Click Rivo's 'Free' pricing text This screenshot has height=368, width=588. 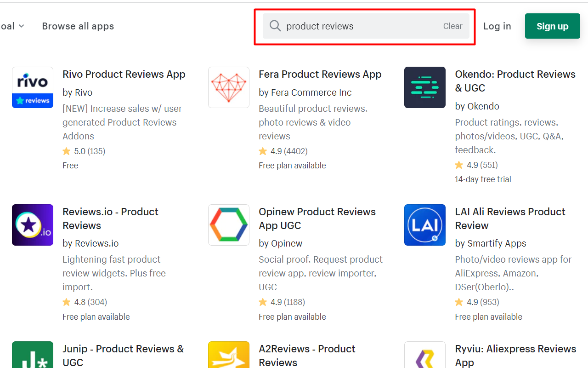tap(70, 166)
